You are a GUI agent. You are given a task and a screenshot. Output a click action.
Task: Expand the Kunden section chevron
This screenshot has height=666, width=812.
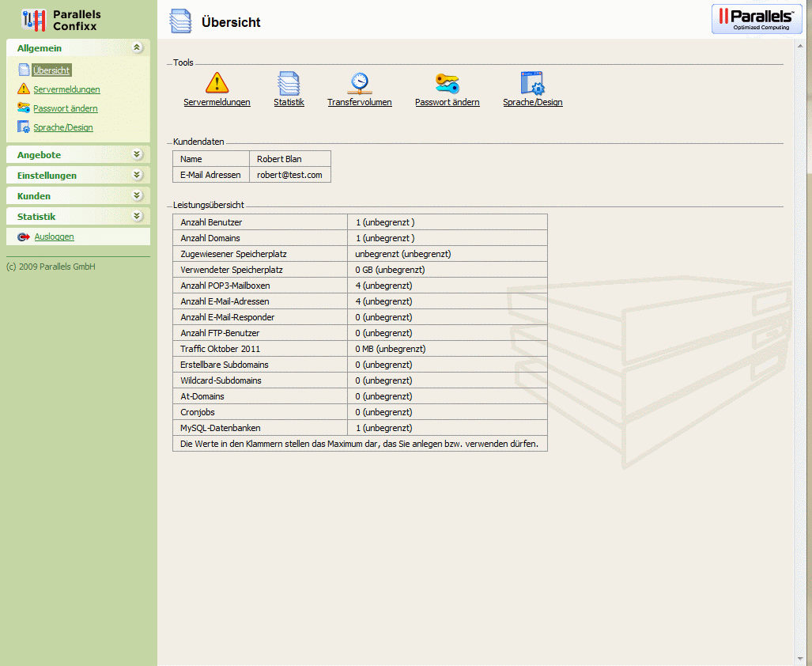pos(137,196)
